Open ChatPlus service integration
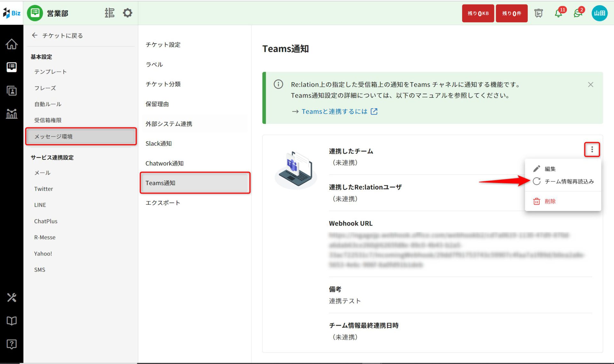This screenshot has width=614, height=364. tap(46, 221)
